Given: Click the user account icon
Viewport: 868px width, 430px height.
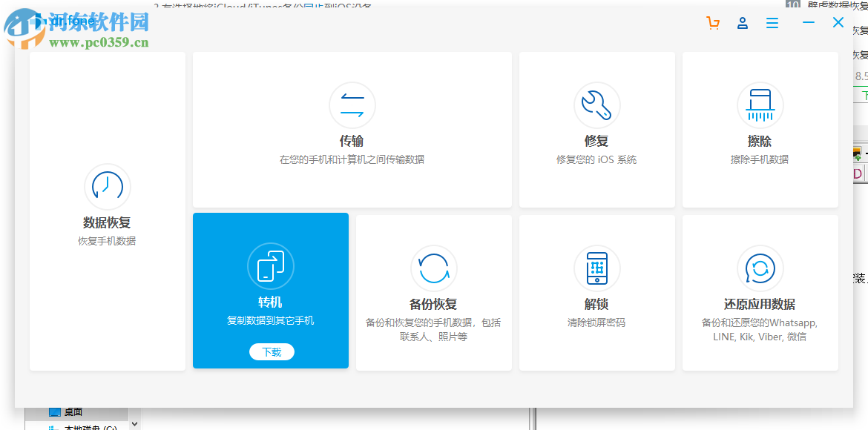Looking at the screenshot, I should pyautogui.click(x=742, y=23).
